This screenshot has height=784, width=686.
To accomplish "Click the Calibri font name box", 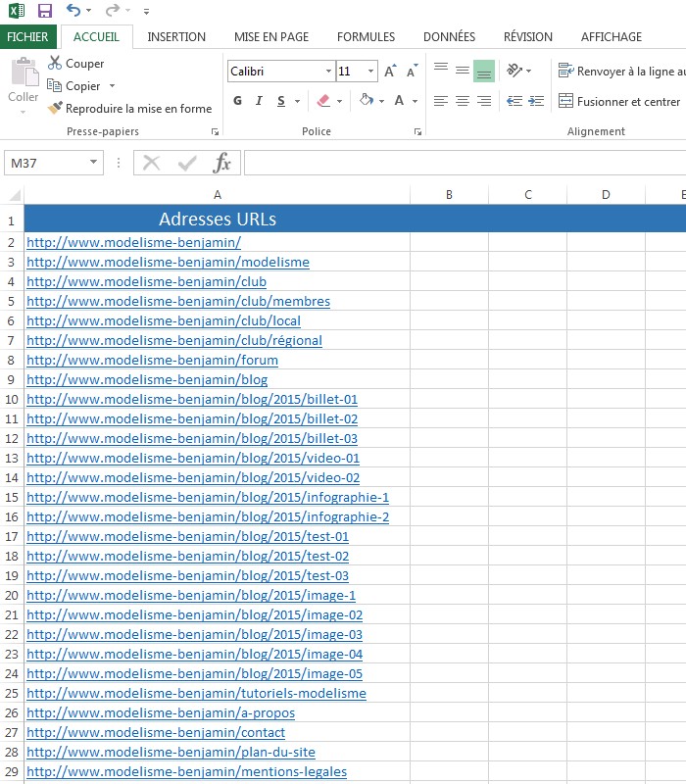I will click(275, 71).
